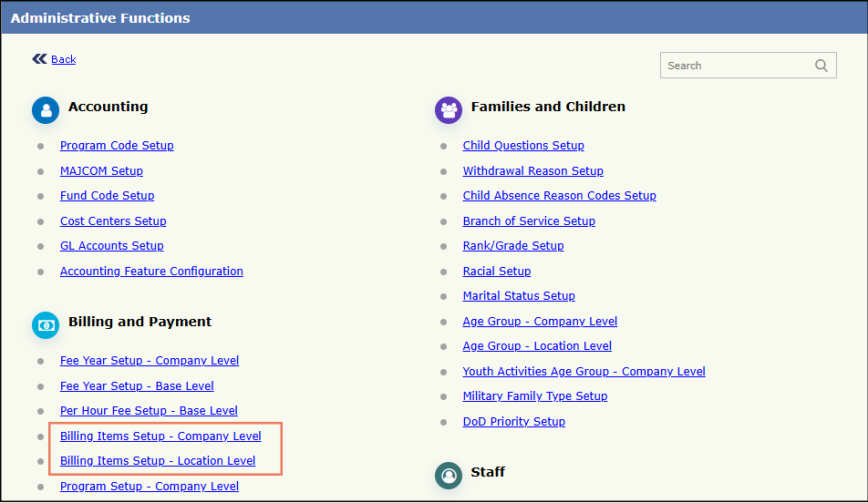The image size is (868, 503).
Task: Open Fee Year Setup - Base Level
Action: click(x=137, y=386)
